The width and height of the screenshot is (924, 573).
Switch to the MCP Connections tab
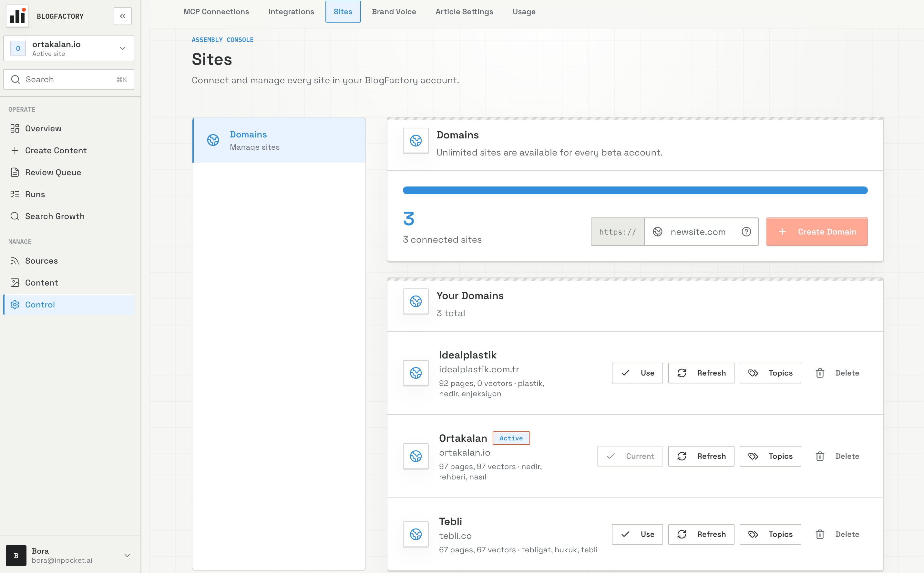click(x=216, y=12)
